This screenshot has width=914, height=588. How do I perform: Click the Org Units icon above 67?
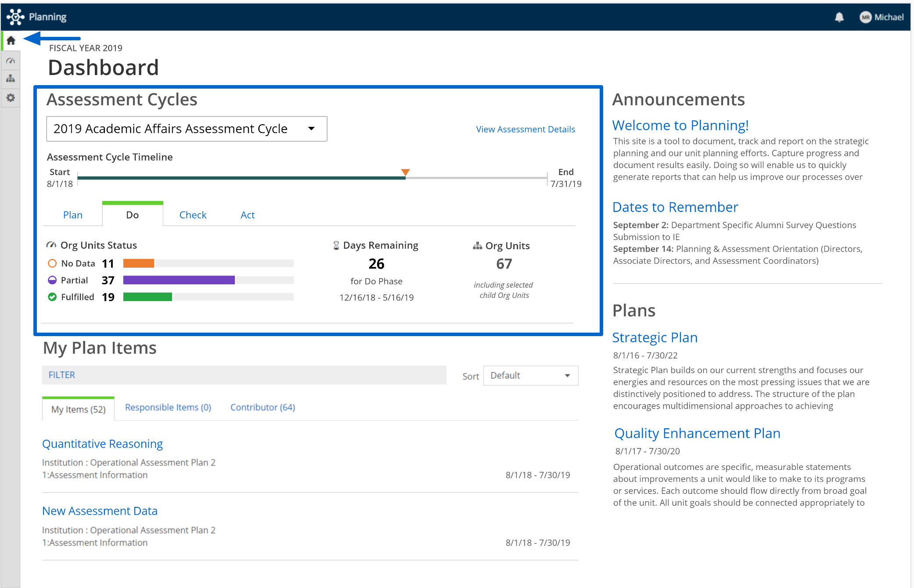(478, 246)
